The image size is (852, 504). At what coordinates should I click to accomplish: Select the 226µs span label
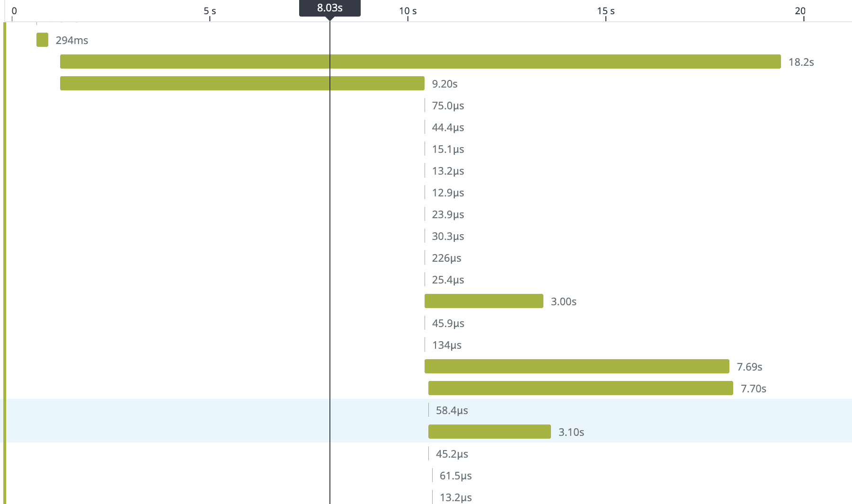tap(446, 258)
